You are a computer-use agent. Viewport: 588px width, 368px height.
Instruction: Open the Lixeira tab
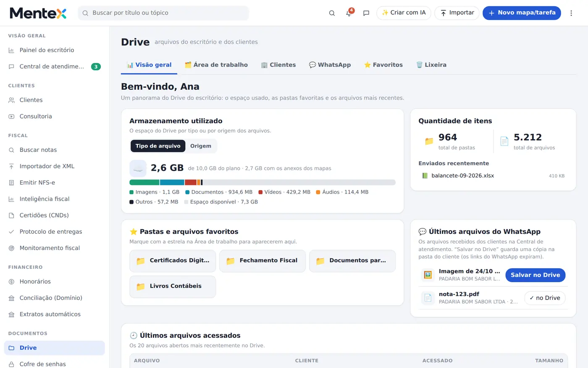click(431, 65)
